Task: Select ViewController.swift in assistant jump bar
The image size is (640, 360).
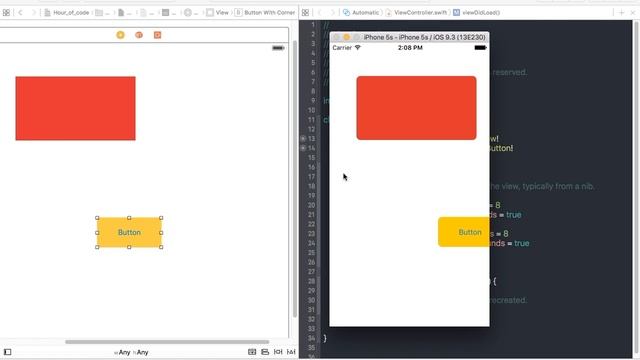Action: point(416,13)
